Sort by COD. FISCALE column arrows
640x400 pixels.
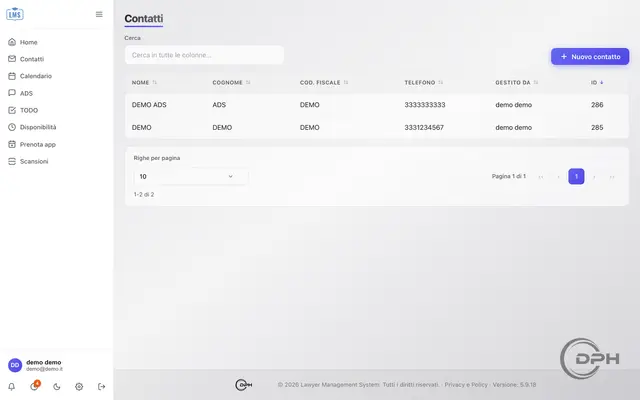pyautogui.click(x=346, y=82)
